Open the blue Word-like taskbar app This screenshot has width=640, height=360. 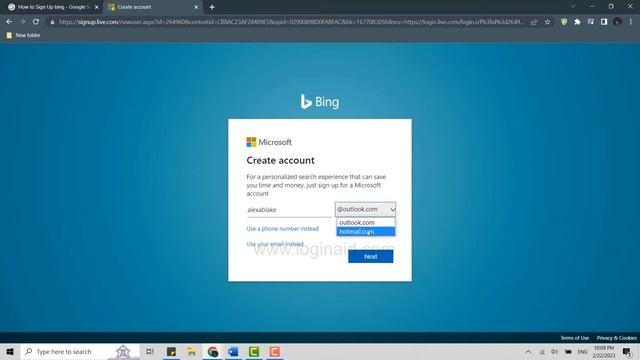point(233,351)
